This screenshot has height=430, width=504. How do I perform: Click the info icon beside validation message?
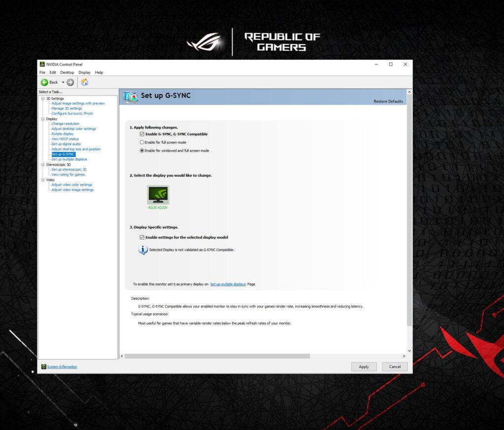tap(143, 250)
